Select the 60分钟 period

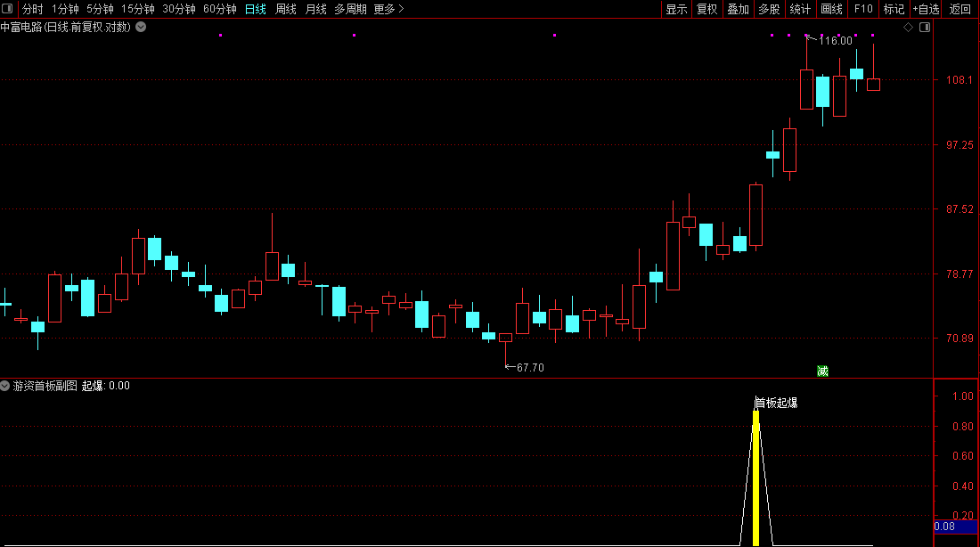[x=220, y=10]
